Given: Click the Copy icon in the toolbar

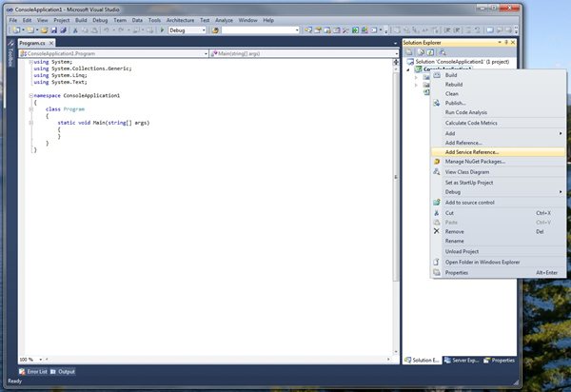Looking at the screenshot, I should pos(85,30).
